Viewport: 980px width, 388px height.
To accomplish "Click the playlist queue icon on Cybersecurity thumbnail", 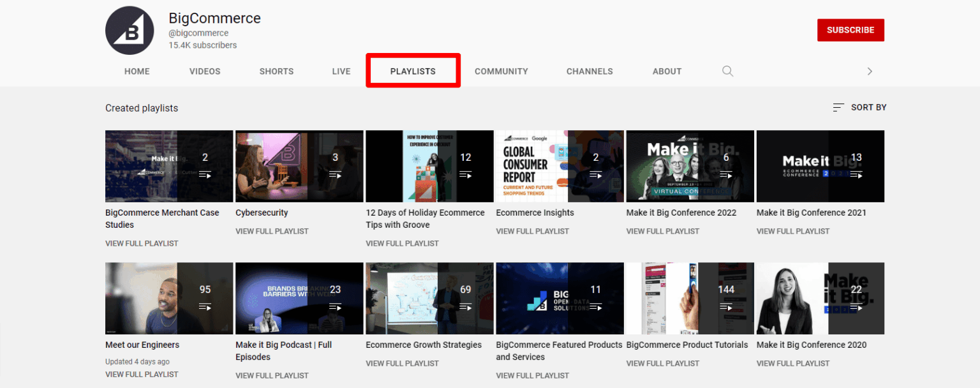I will click(x=335, y=174).
